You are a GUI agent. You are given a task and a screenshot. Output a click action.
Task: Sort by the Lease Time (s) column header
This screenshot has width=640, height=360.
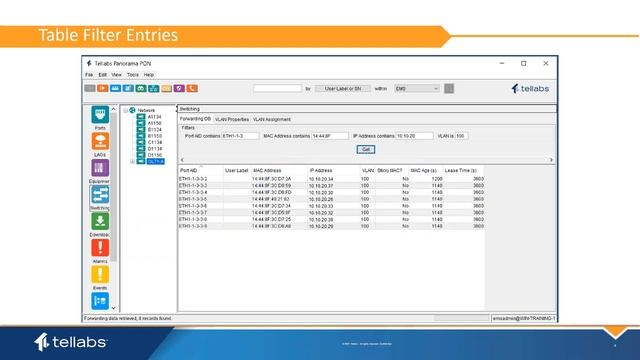click(x=464, y=171)
